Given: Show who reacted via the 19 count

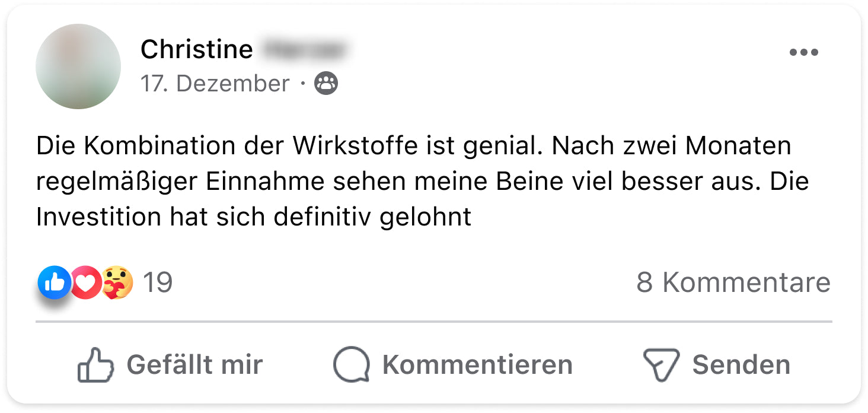Looking at the screenshot, I should (x=158, y=282).
